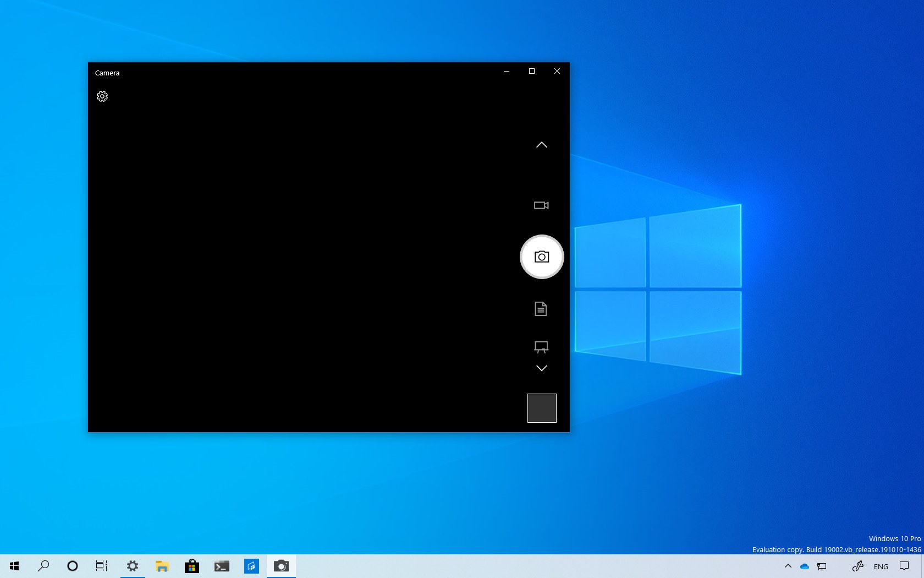Open the camera roll thumbnail
Image resolution: width=924 pixels, height=578 pixels.
pyautogui.click(x=542, y=408)
